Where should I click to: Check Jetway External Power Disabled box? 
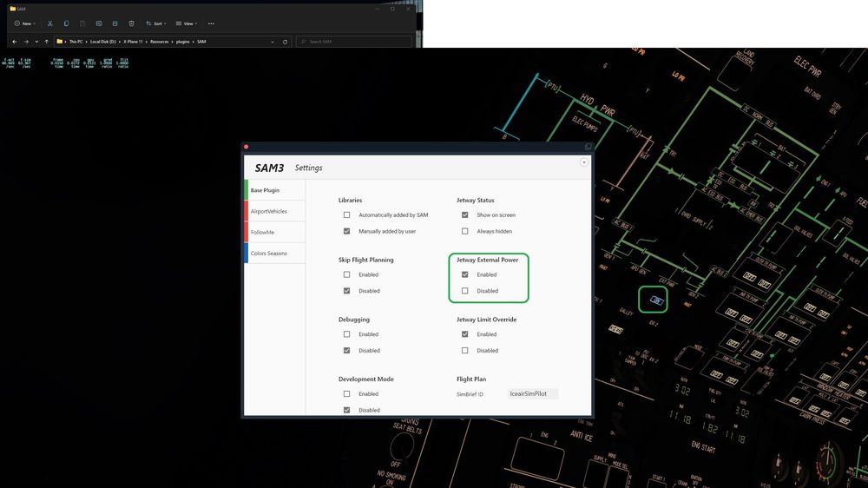465,291
